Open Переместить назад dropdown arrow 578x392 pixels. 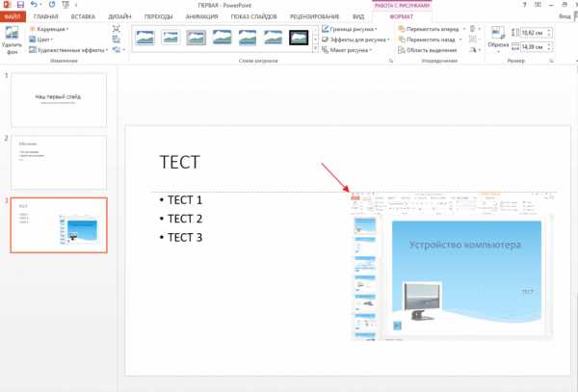tap(460, 39)
